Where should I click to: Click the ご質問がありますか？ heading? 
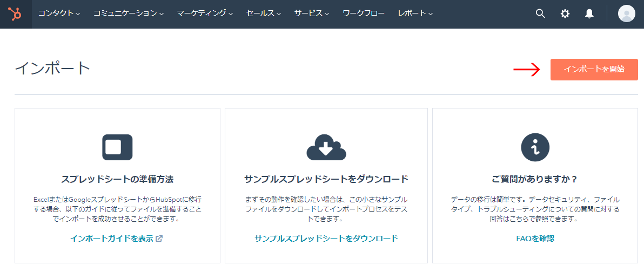coord(535,179)
